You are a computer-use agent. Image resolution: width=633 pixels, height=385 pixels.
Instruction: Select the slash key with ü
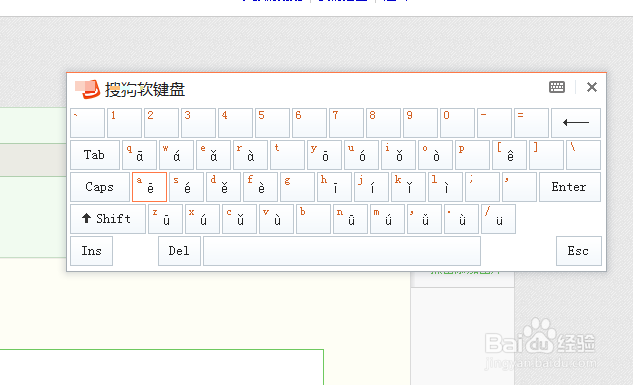point(499,219)
